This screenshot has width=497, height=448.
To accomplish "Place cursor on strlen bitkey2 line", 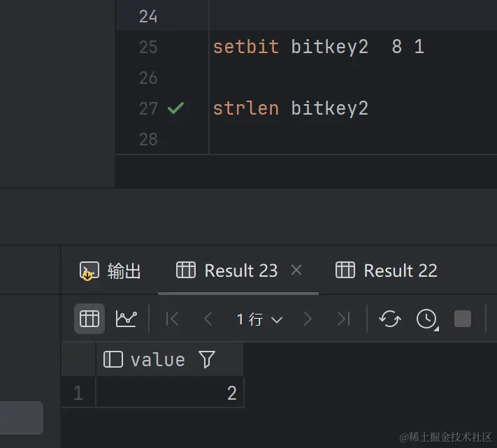I will [290, 108].
